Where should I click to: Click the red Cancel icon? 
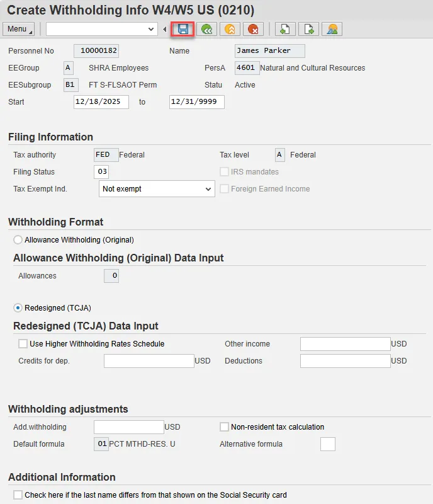[253, 29]
